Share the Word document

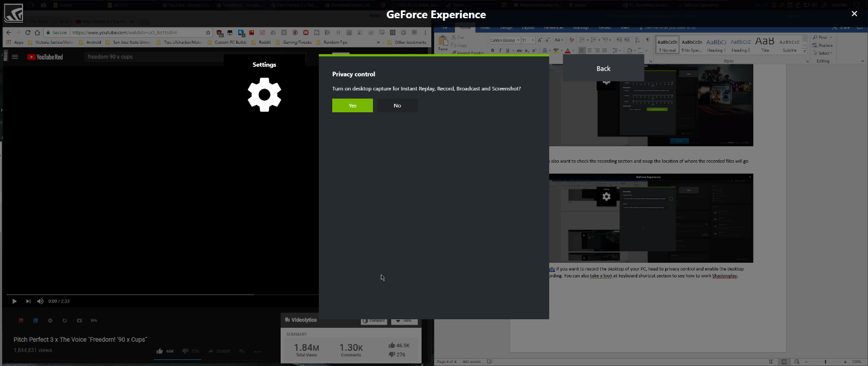[841, 27]
